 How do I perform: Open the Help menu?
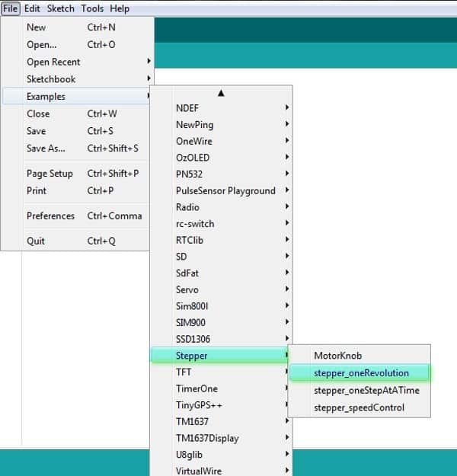120,8
